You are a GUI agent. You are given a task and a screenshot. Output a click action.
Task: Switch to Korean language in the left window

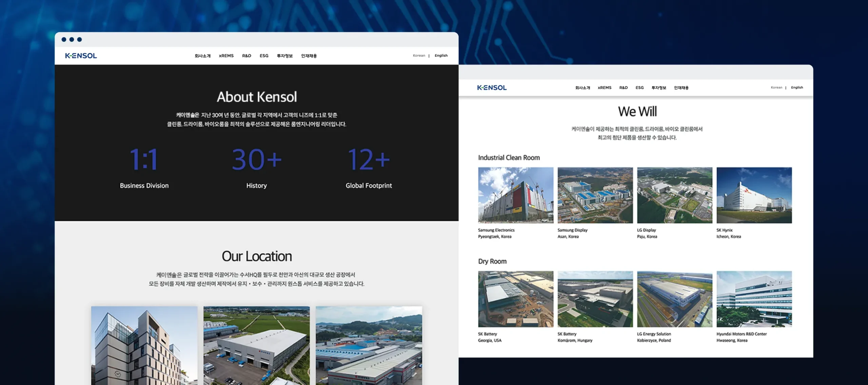tap(419, 55)
